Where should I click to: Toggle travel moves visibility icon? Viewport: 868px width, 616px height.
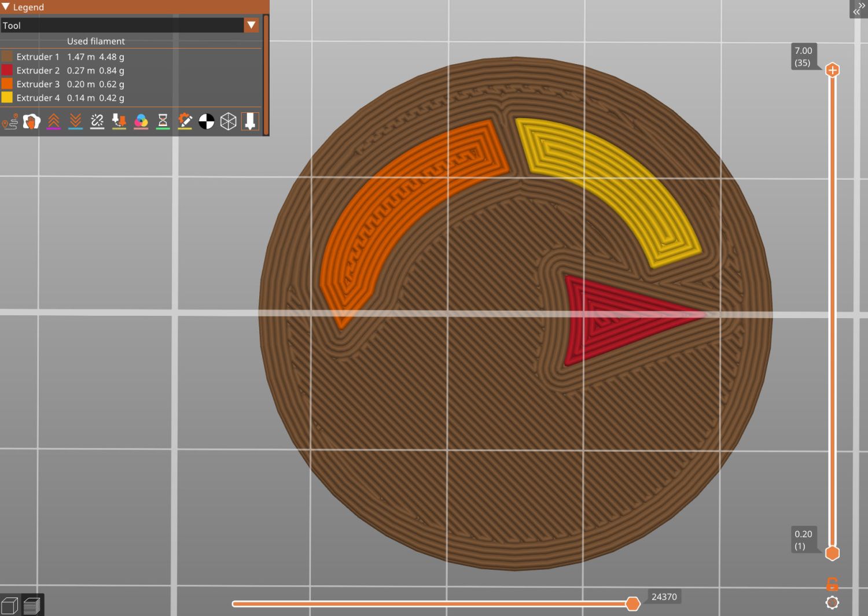point(10,121)
